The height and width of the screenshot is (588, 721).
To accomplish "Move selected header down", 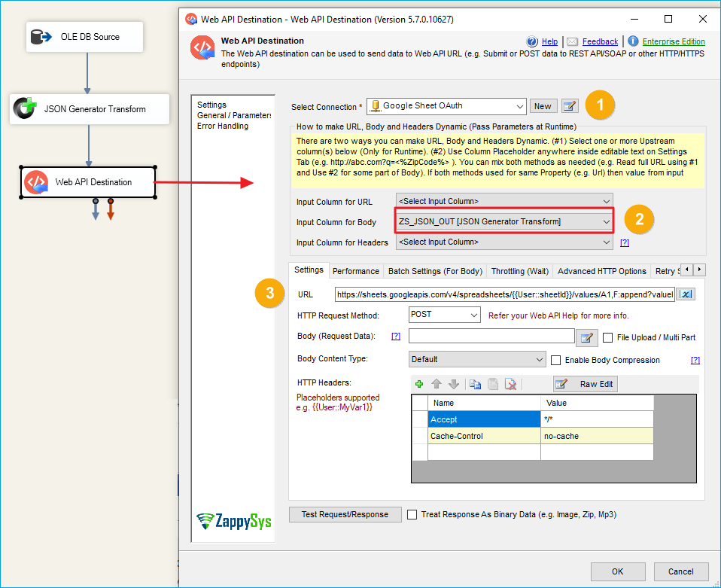I will coord(453,384).
